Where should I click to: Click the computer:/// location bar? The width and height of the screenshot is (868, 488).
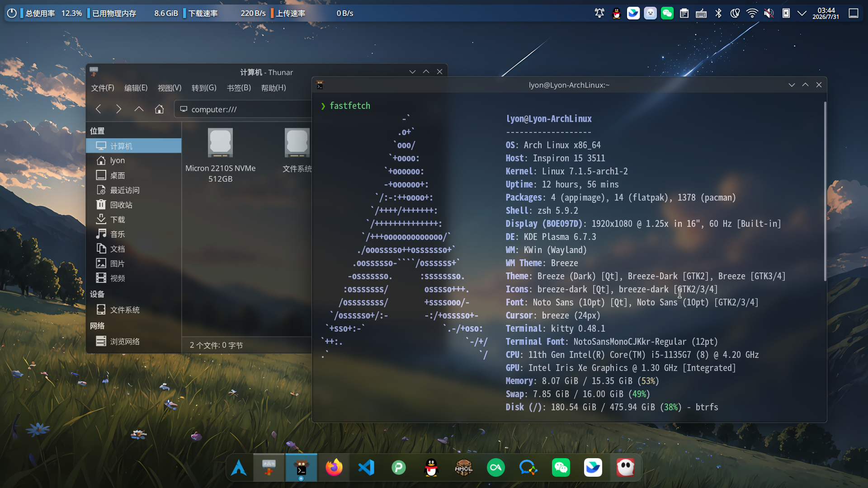pos(243,109)
